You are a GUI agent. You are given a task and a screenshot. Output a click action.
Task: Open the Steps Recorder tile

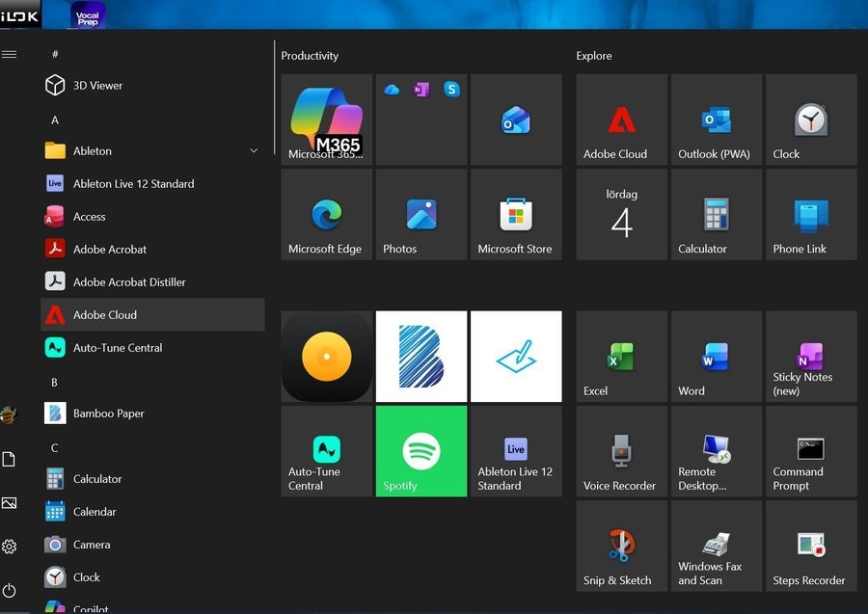pos(811,546)
